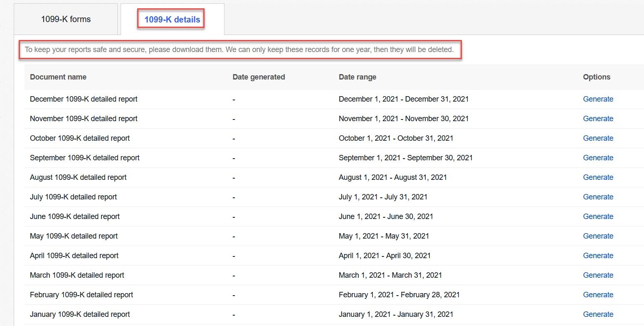Click the notice about downloading reports to keep them safe

pyautogui.click(x=239, y=50)
